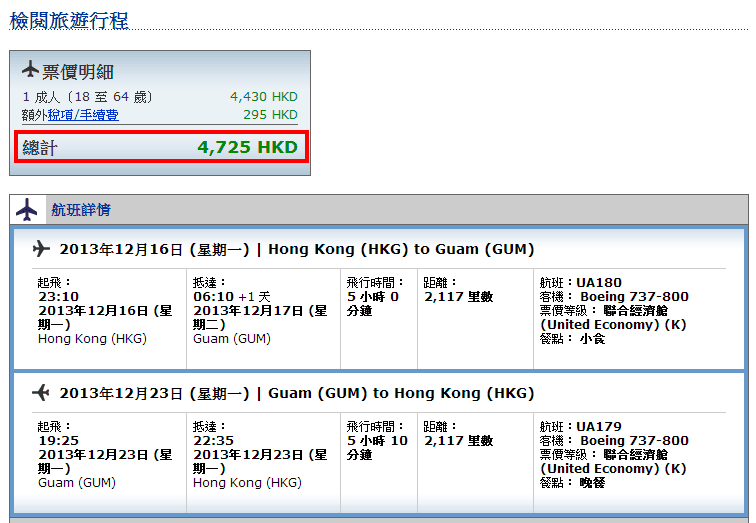This screenshot has width=756, height=523.
Task: Select the 4,430 HKD adult fare amount
Action: click(263, 97)
